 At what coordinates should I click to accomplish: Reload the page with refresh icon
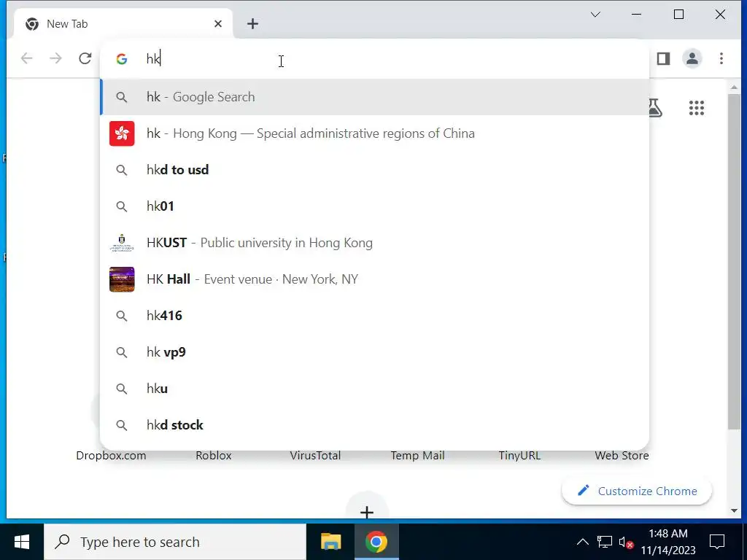85,58
